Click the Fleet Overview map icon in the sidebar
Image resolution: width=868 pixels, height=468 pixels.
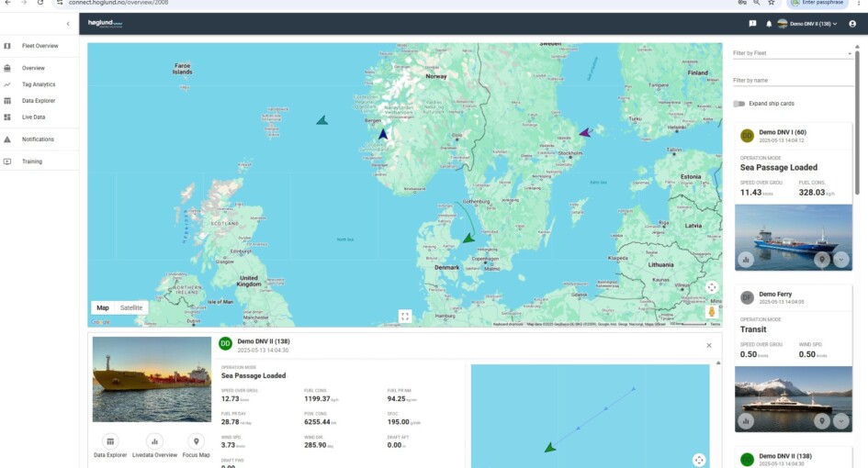7,46
